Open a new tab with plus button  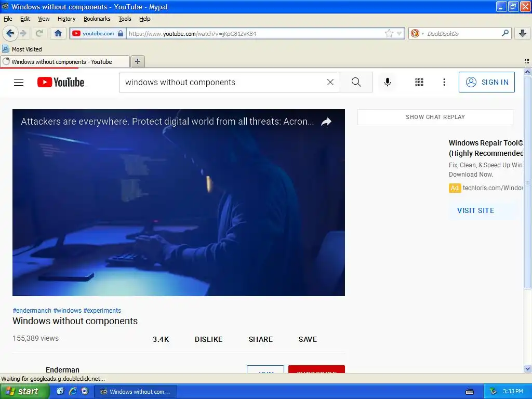click(x=137, y=61)
